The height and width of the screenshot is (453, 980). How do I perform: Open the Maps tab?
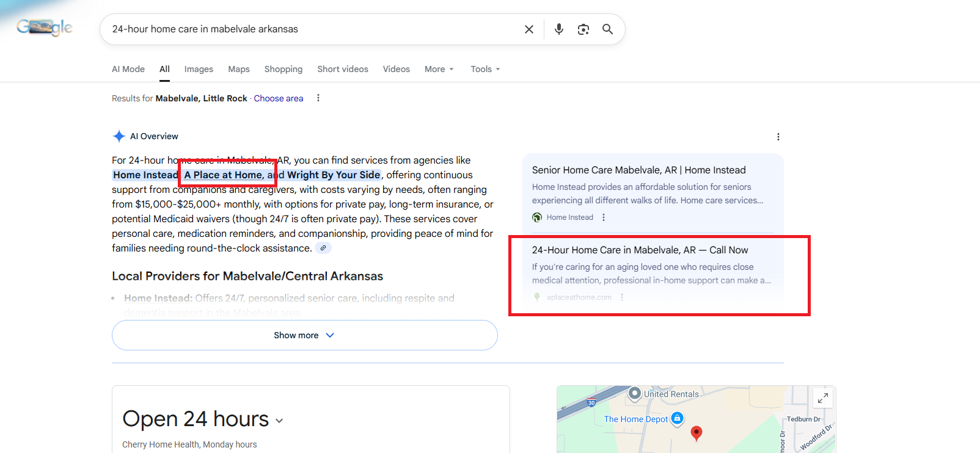pos(239,69)
